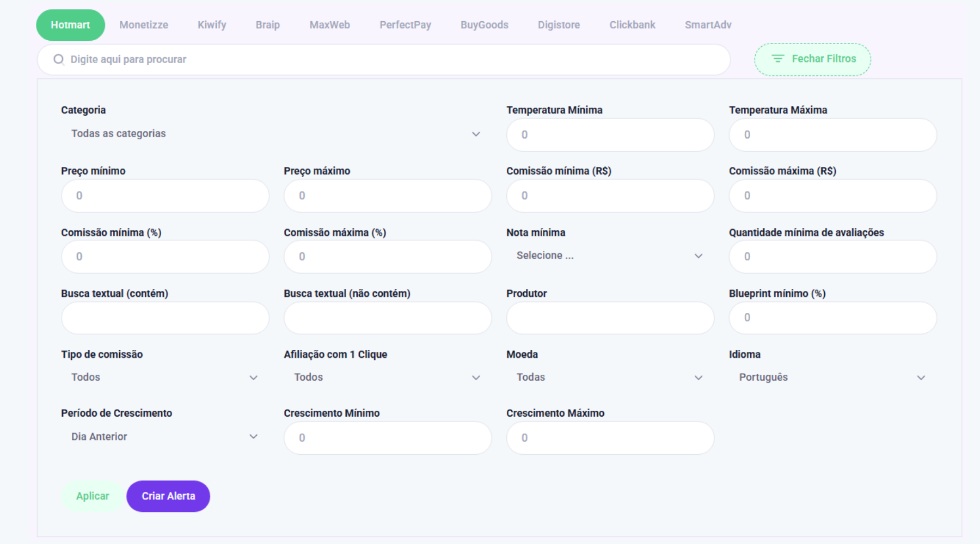This screenshot has width=980, height=544.
Task: Click the Preço mínimo input field
Action: coord(165,196)
